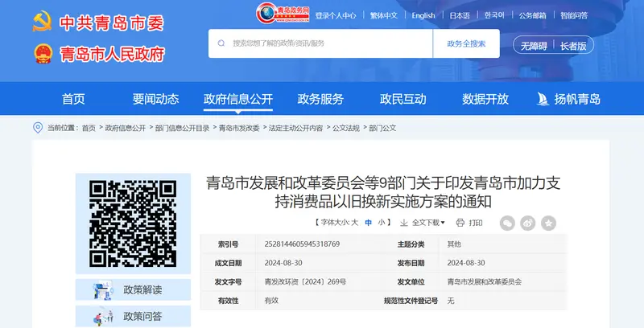644x328 pixels.
Task: Click the 打印 print link
Action: [476, 223]
